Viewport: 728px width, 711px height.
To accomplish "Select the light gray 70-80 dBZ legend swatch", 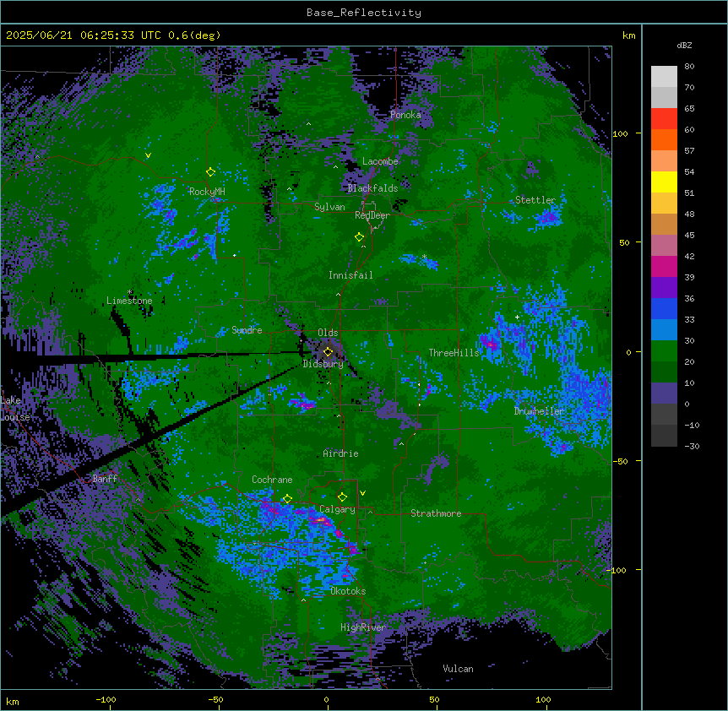I will point(664,77).
